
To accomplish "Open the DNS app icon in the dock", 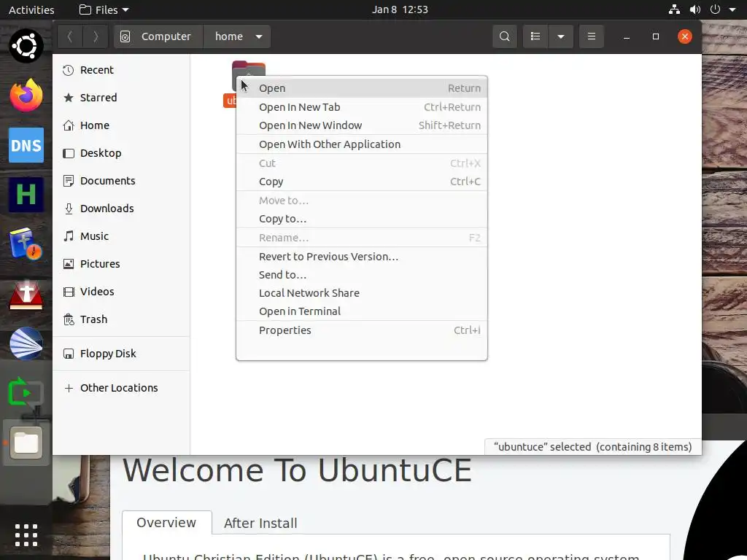I will click(x=26, y=145).
